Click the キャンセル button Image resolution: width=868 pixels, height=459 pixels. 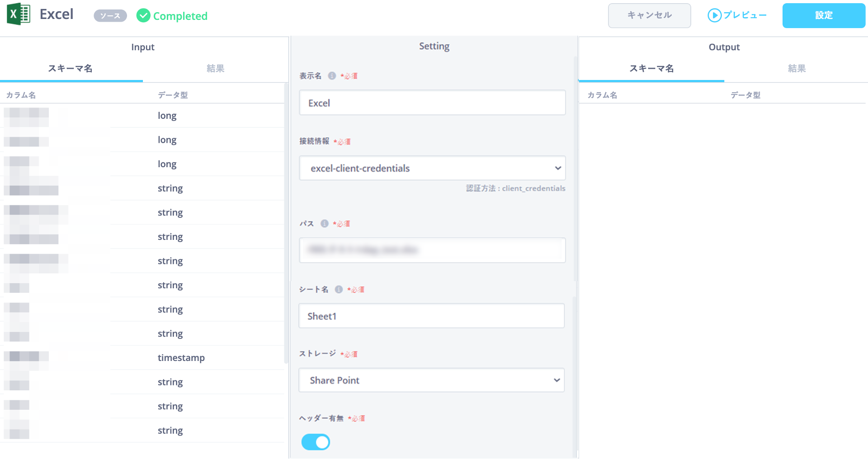tap(649, 15)
